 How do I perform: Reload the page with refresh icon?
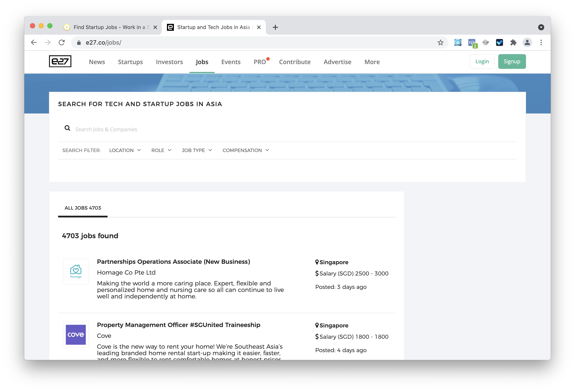pos(62,42)
